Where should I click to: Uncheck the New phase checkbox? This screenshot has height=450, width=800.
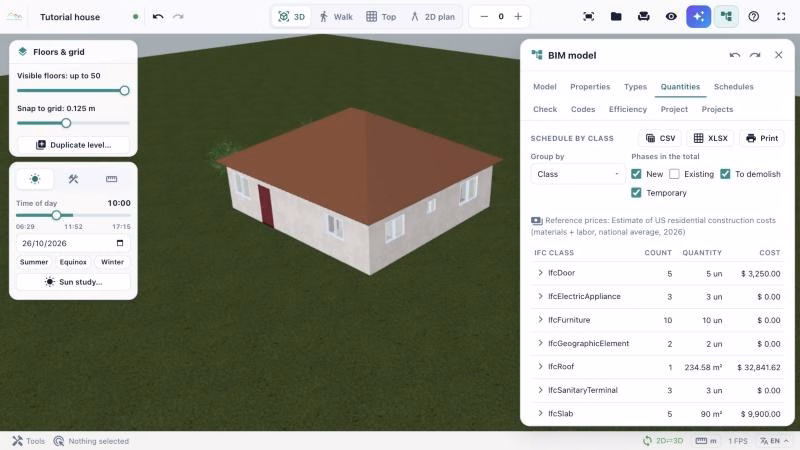(636, 174)
